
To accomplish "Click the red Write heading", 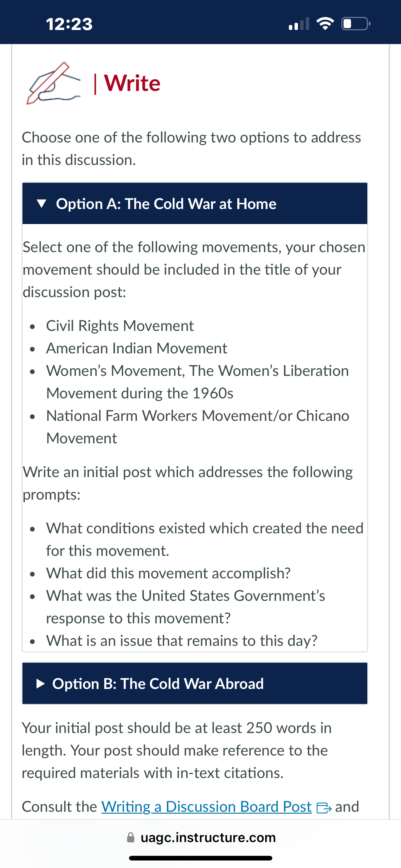I will tap(132, 83).
